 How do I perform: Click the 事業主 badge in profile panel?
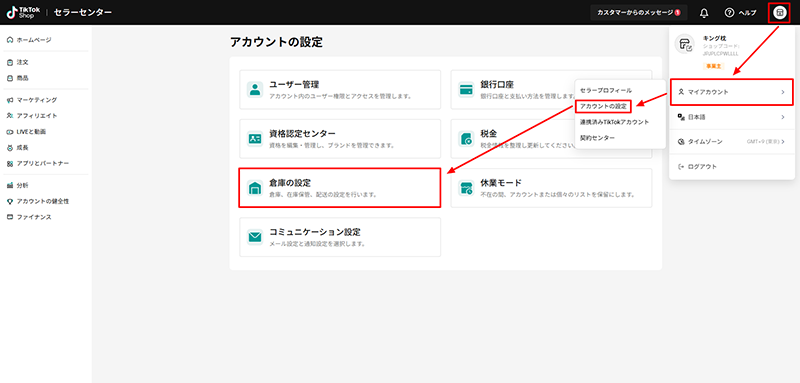(x=712, y=66)
